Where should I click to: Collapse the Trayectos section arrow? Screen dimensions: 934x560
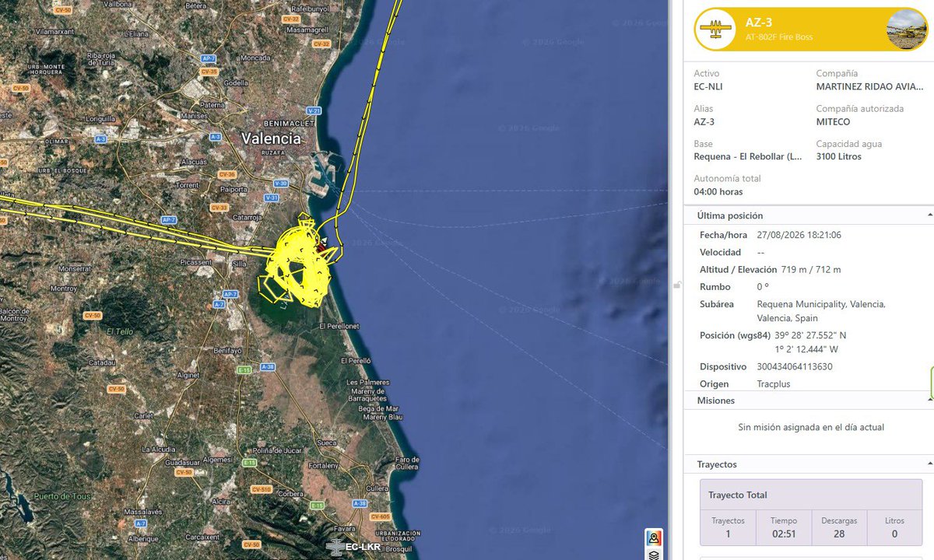click(929, 464)
